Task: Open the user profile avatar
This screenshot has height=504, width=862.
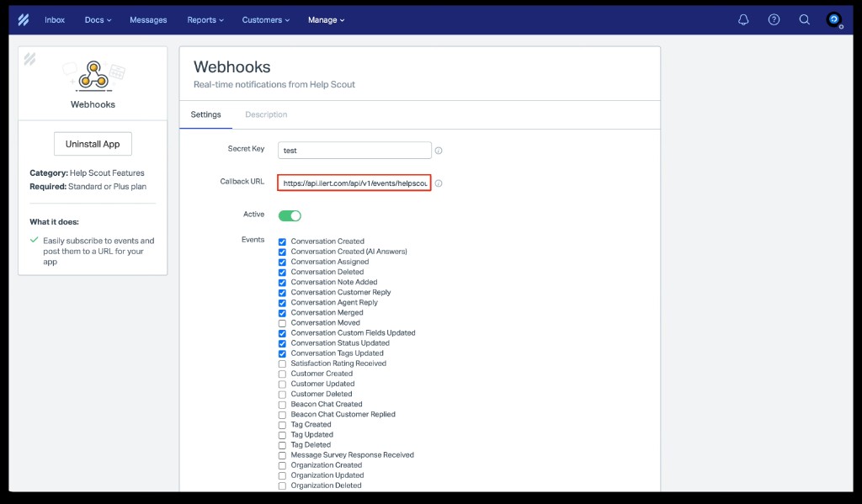Action: pos(834,19)
